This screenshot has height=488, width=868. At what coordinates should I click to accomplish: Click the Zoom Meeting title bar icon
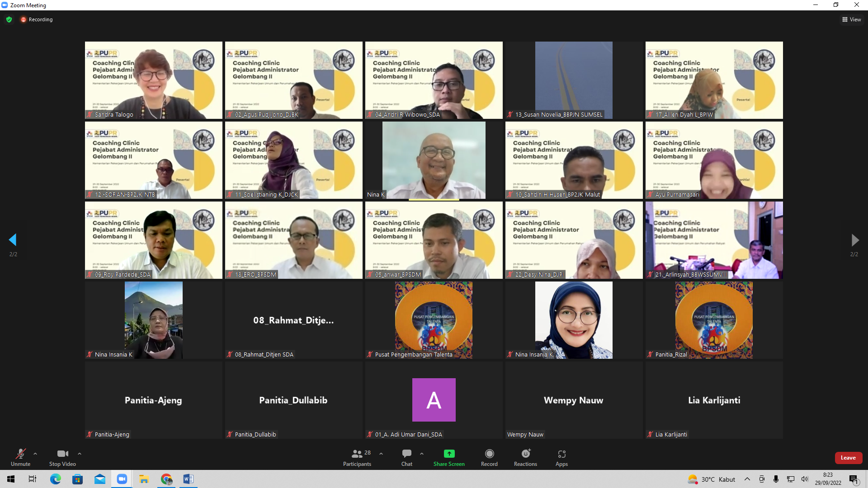(x=5, y=5)
